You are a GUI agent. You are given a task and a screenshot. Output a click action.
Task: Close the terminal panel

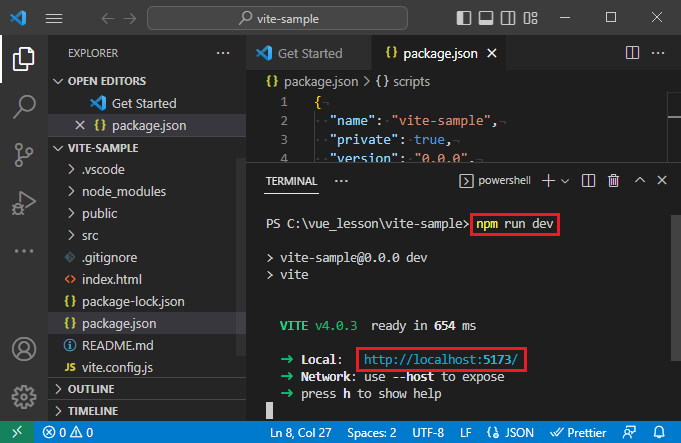click(662, 180)
